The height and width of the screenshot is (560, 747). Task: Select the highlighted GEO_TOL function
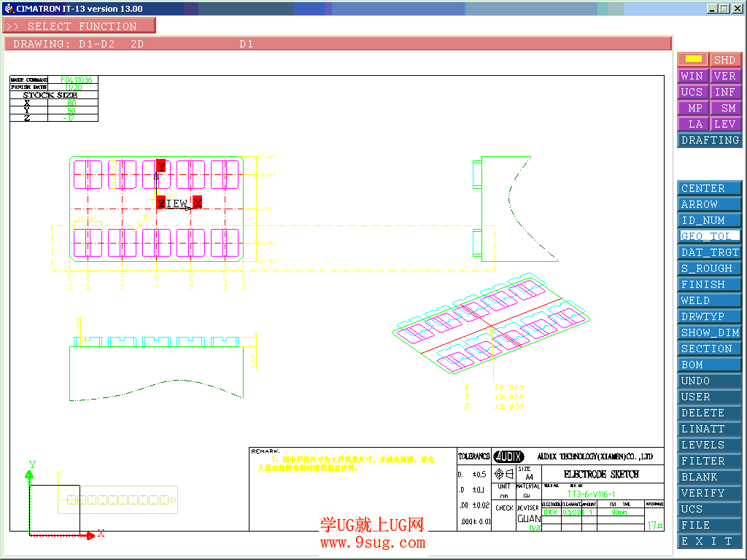point(710,236)
